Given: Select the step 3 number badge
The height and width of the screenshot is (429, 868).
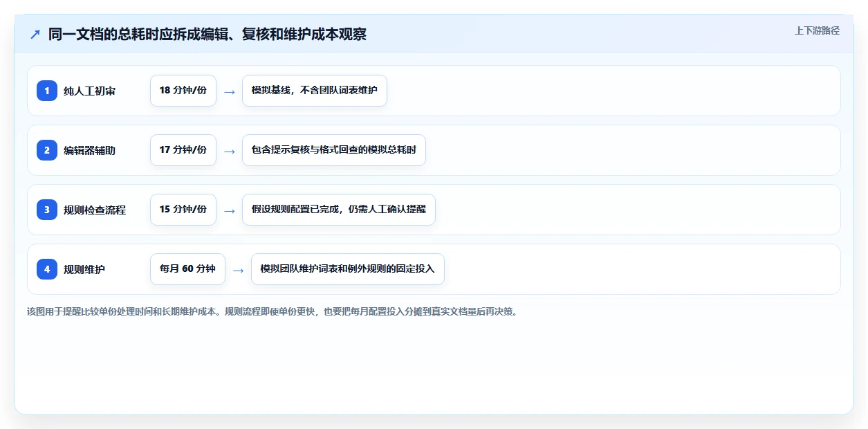Looking at the screenshot, I should point(47,210).
